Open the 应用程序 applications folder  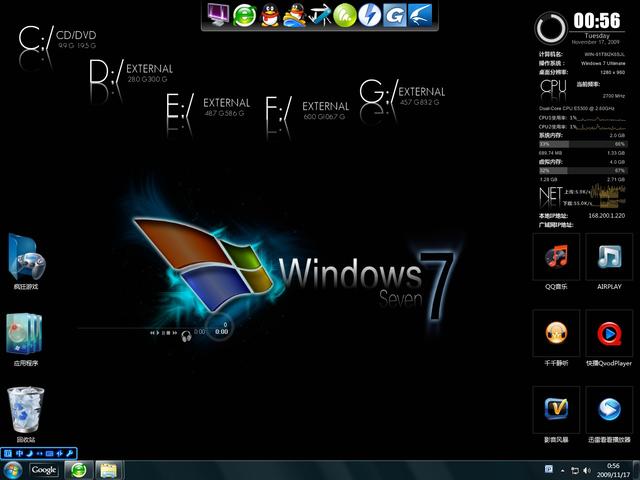coord(25,336)
